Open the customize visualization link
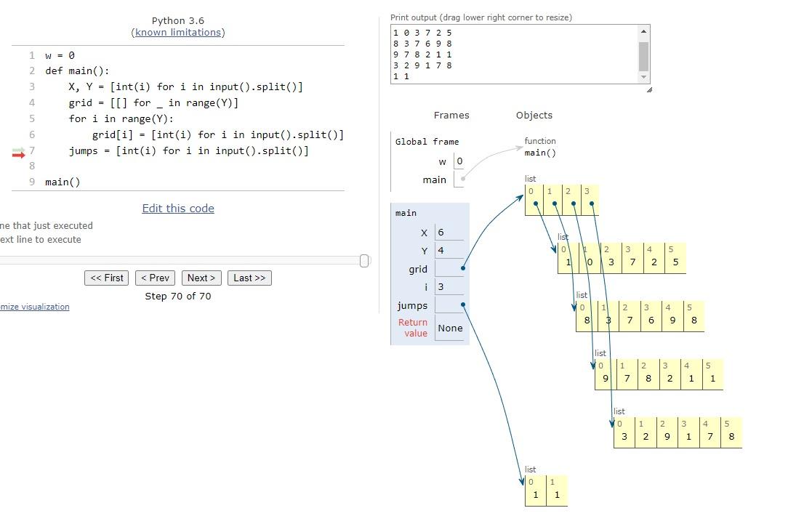This screenshot has width=812, height=524. (x=35, y=307)
